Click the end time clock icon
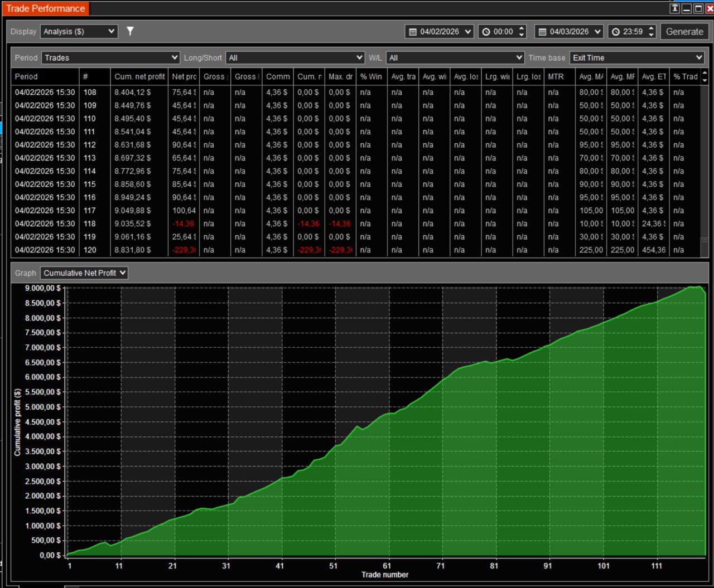Viewport: 714px width, 588px height. coord(615,32)
